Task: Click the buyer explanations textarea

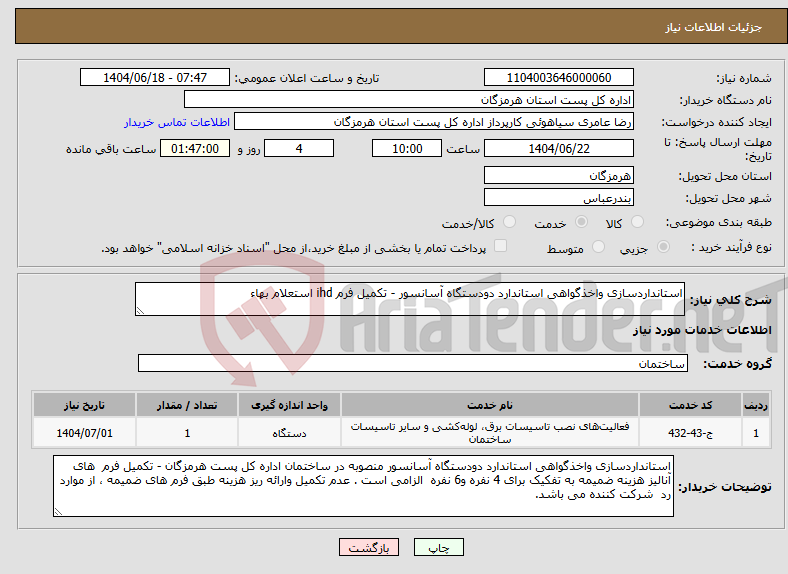Action: coord(363,486)
